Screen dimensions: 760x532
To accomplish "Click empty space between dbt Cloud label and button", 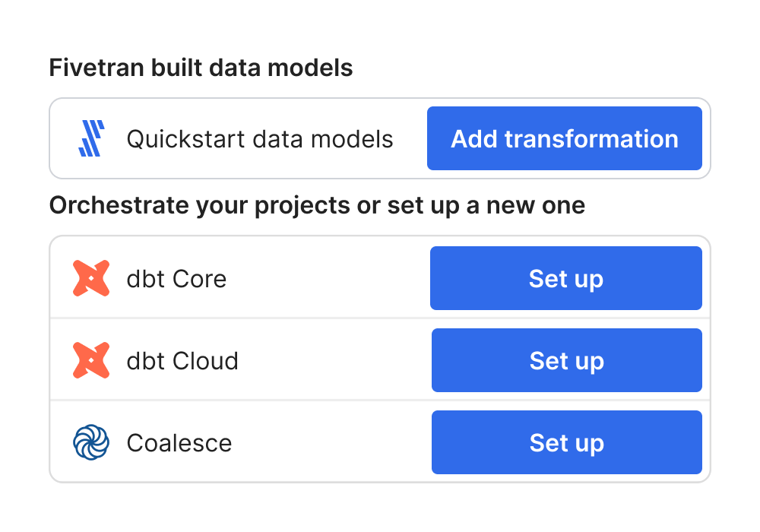I will [334, 360].
